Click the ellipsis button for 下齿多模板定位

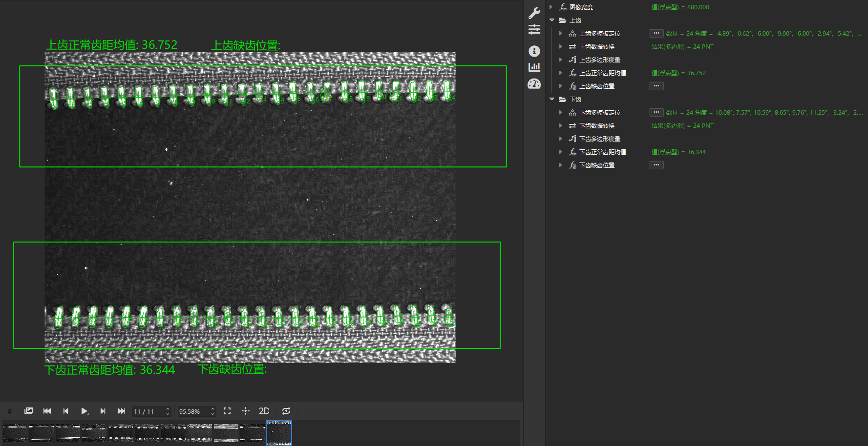656,112
